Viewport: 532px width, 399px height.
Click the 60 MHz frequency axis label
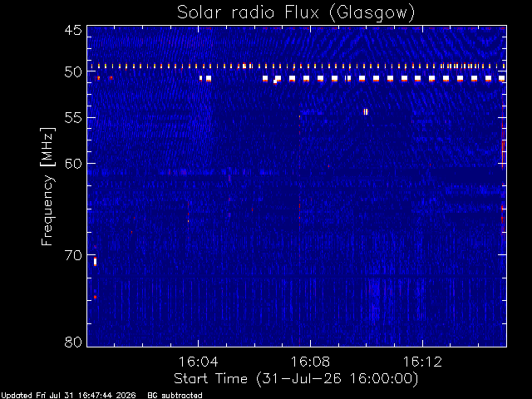point(73,164)
